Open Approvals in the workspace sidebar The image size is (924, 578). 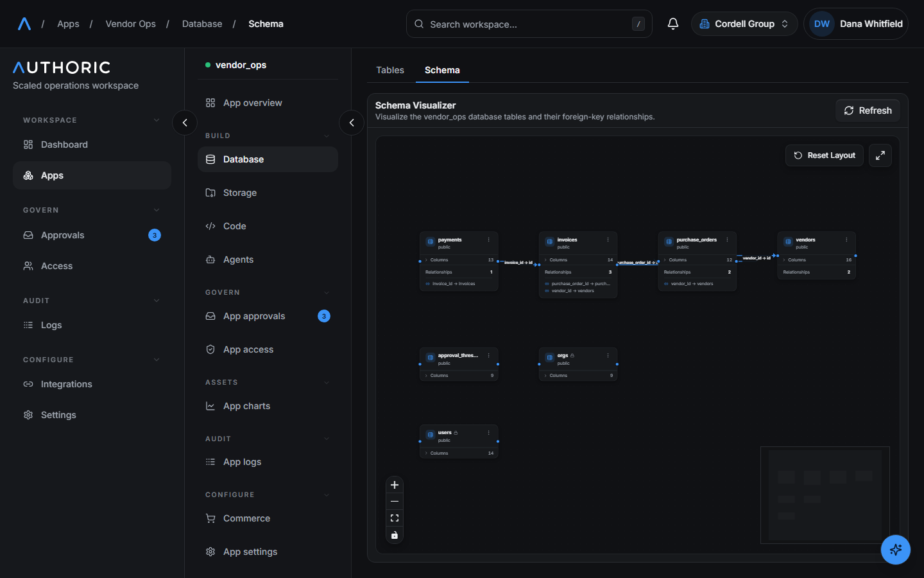(92, 235)
